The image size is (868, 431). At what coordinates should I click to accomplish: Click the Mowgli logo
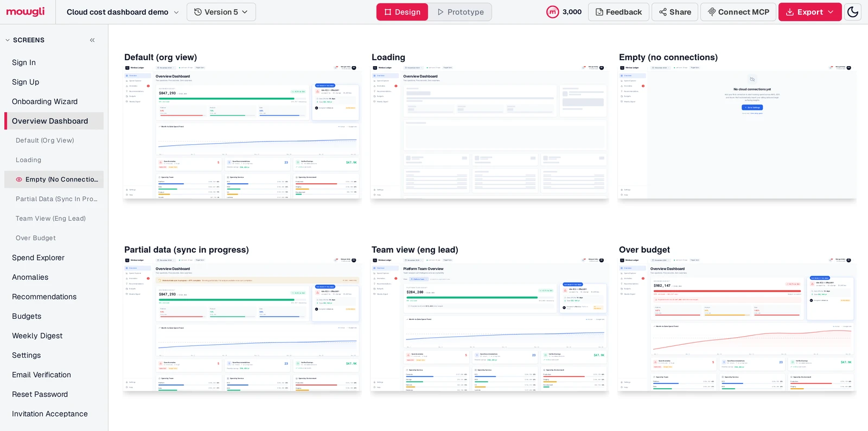click(x=25, y=12)
